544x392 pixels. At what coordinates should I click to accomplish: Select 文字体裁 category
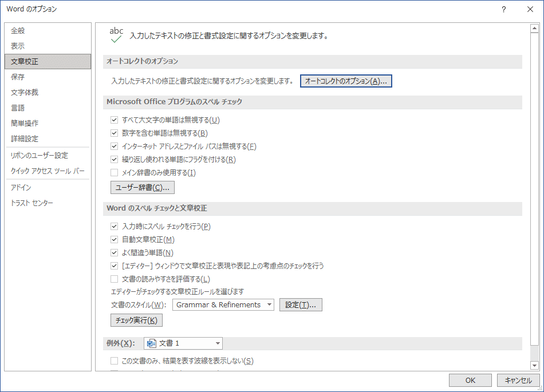[x=48, y=92]
